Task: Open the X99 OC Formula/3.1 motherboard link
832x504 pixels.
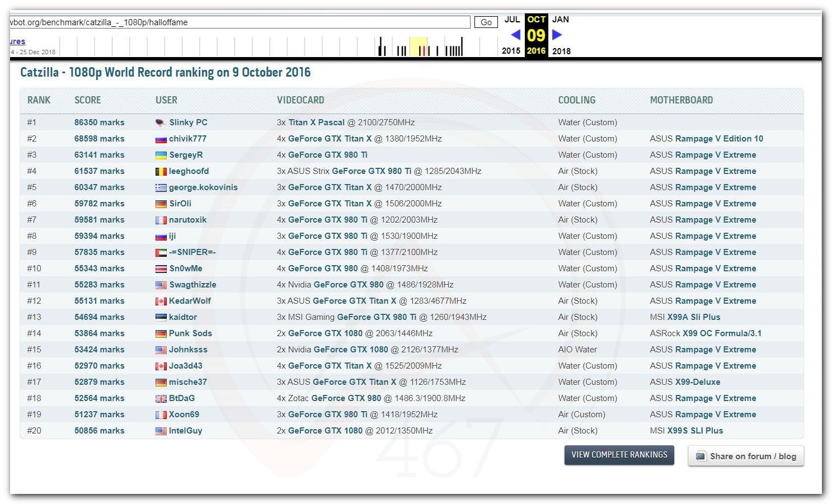Action: click(722, 333)
